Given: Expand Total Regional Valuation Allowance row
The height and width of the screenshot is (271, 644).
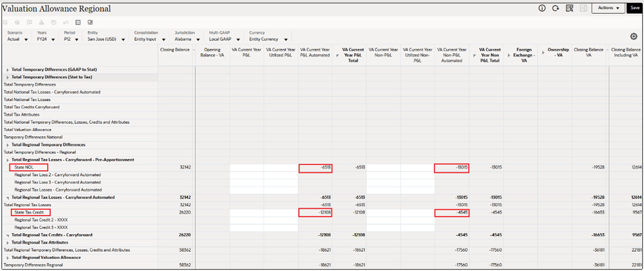Looking at the screenshot, I should click(7, 257).
